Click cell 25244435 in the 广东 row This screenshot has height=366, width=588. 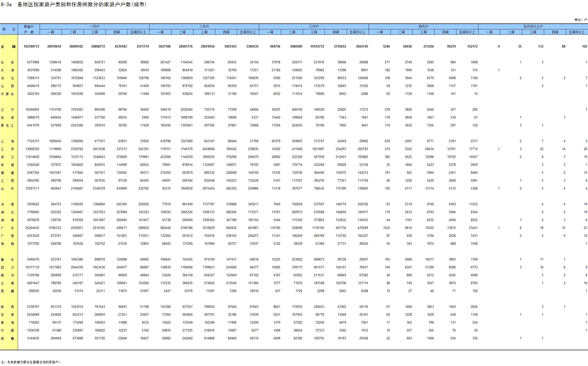pos(32,228)
